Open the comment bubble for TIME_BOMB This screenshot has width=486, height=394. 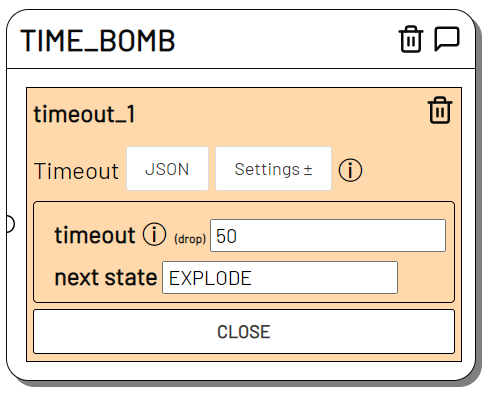(x=447, y=39)
